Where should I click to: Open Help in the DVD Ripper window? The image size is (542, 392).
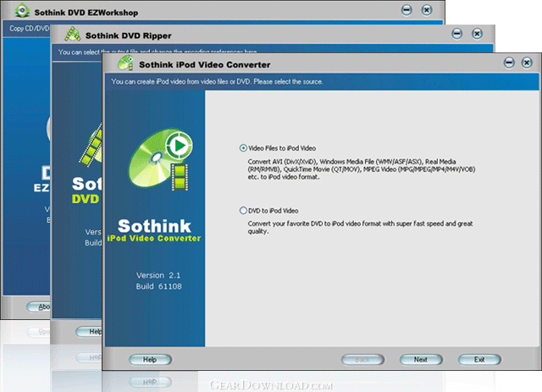89,332
